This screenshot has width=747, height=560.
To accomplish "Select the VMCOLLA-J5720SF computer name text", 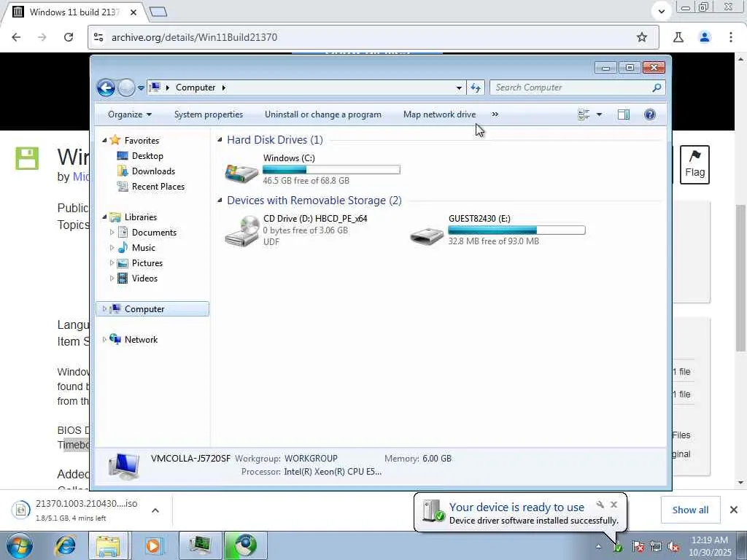I will pos(190,458).
